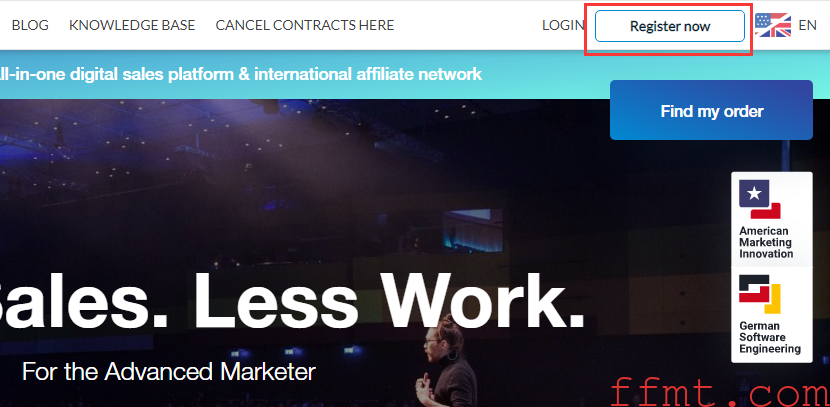The image size is (830, 407).
Task: Open the BLOG menu item
Action: click(x=30, y=25)
